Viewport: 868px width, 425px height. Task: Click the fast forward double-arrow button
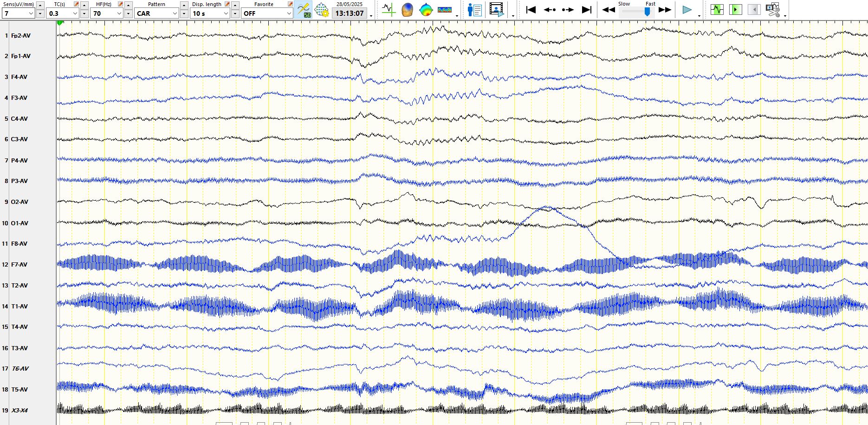[x=665, y=10]
